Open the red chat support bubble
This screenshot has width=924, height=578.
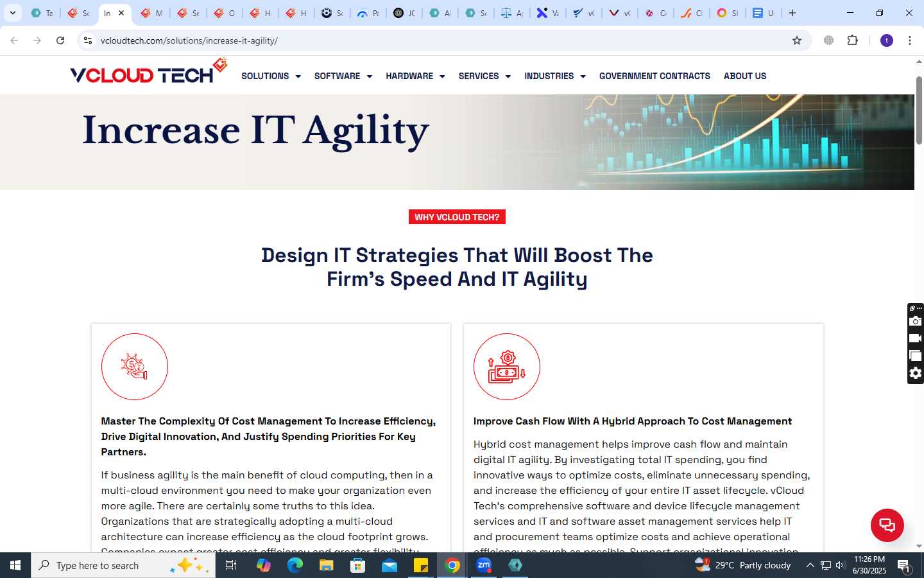(x=887, y=525)
